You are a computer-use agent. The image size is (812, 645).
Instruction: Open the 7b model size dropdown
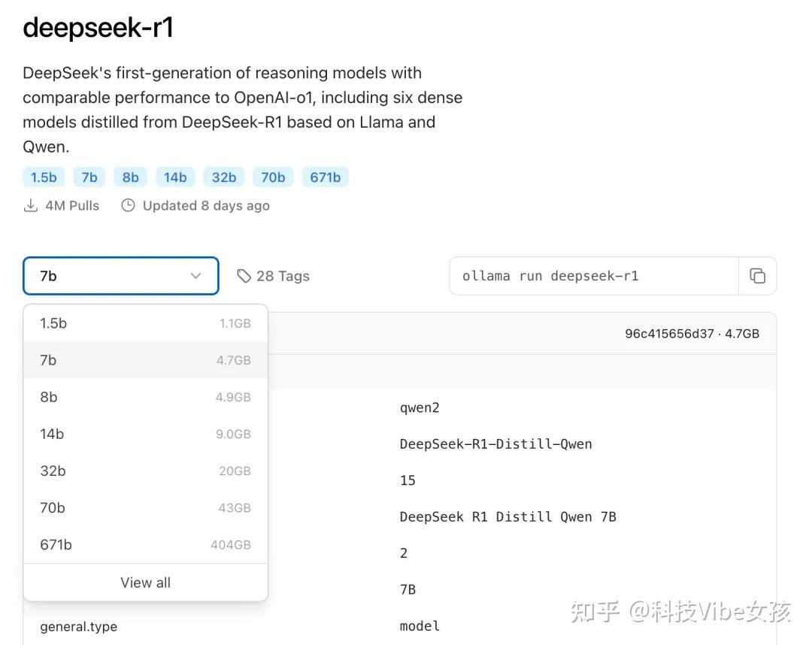[120, 276]
